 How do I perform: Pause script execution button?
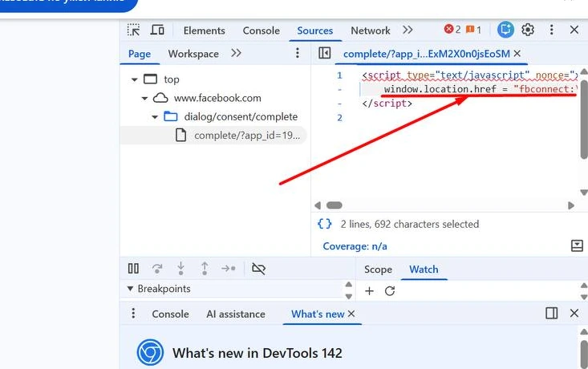pyautogui.click(x=133, y=269)
